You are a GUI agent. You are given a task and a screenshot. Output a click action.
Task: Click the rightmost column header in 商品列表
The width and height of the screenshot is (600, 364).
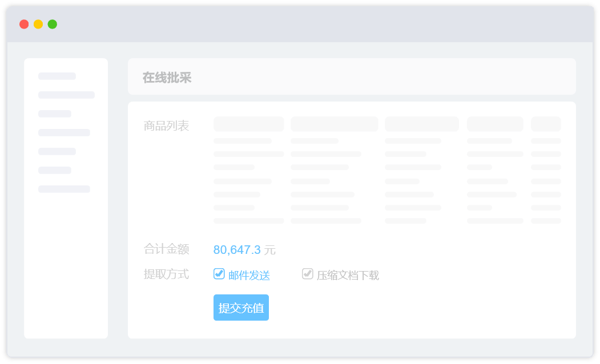coord(546,124)
